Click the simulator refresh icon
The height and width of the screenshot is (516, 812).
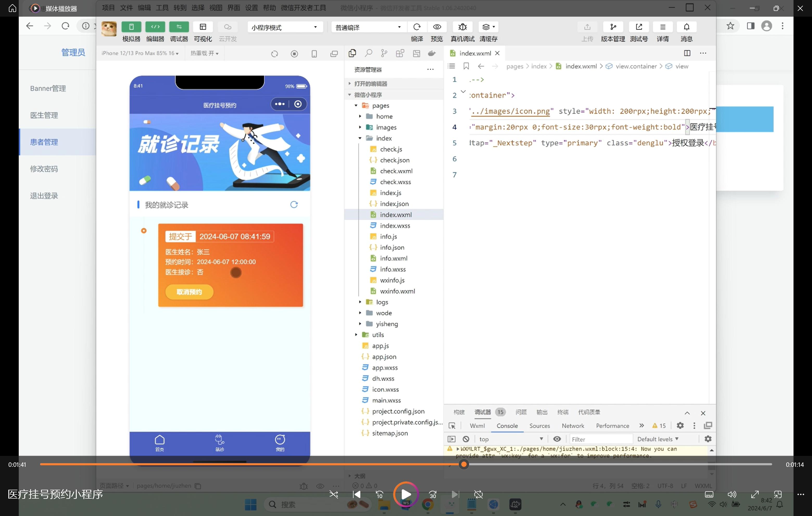[274, 54]
